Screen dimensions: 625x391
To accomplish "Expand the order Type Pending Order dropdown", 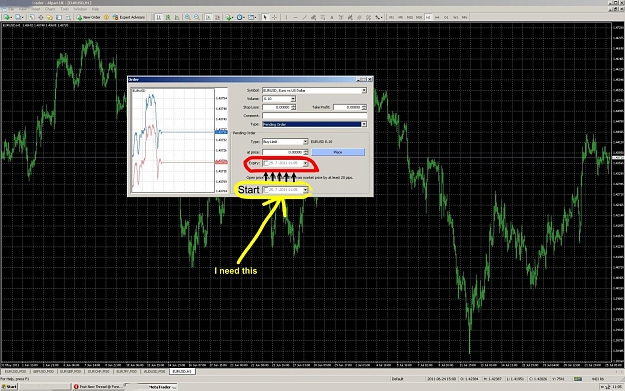I will [x=364, y=124].
